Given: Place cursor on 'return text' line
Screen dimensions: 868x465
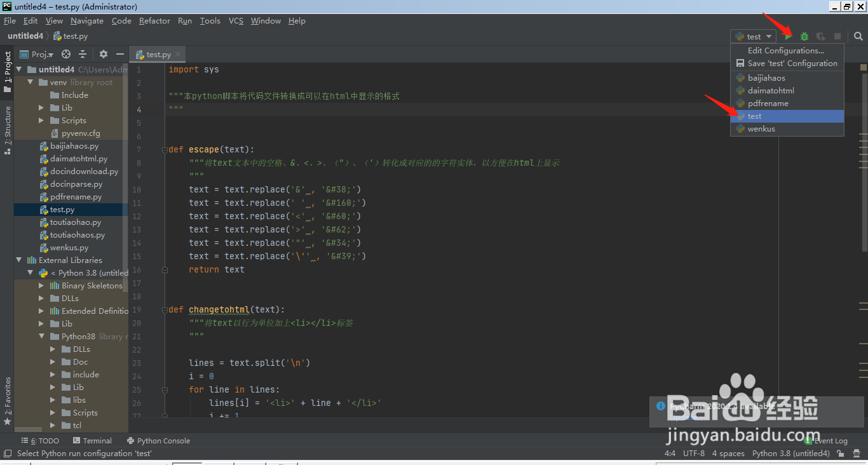Looking at the screenshot, I should (x=217, y=270).
